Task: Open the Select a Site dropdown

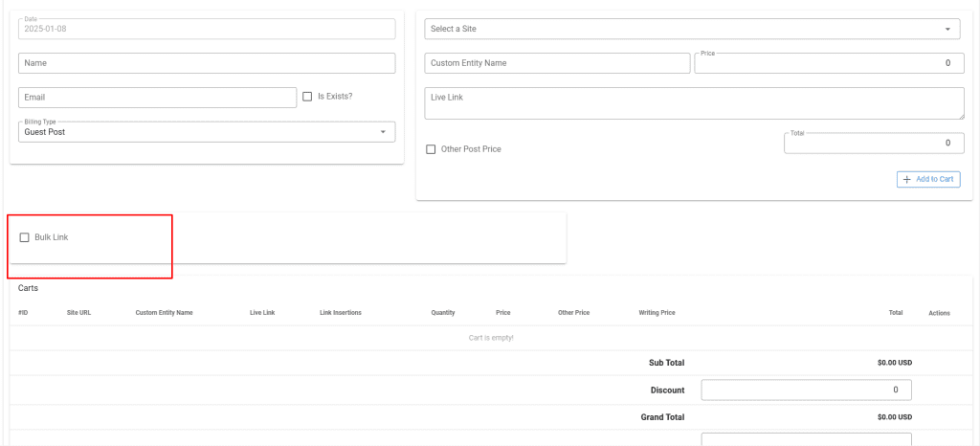Action: (x=693, y=29)
